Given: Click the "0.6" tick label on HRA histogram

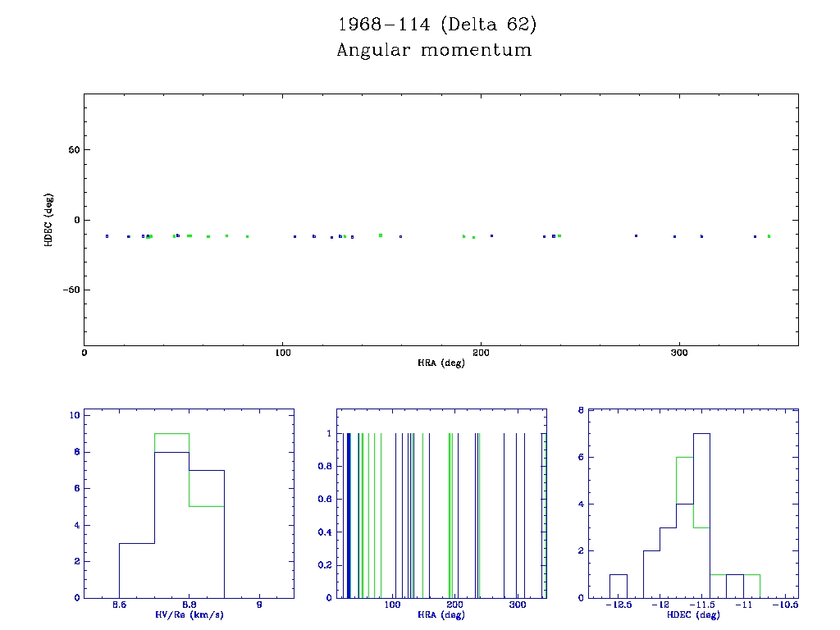Looking at the screenshot, I should pos(326,499).
